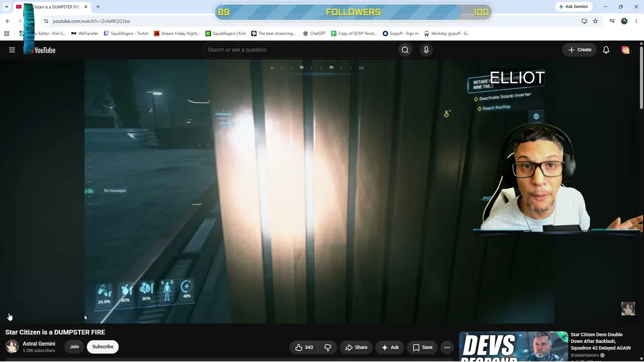Screen dimensions: 644x362
Task: Dislike the video with thumbs down
Action: click(x=328, y=347)
